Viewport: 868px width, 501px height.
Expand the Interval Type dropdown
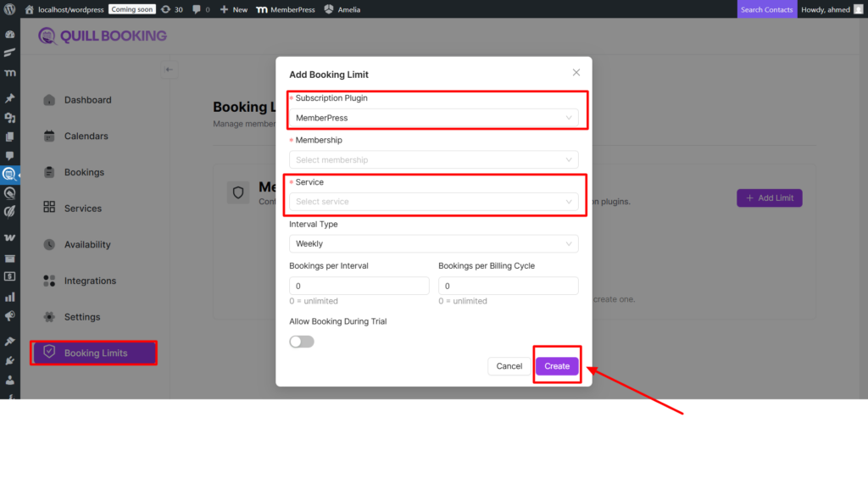pos(433,243)
